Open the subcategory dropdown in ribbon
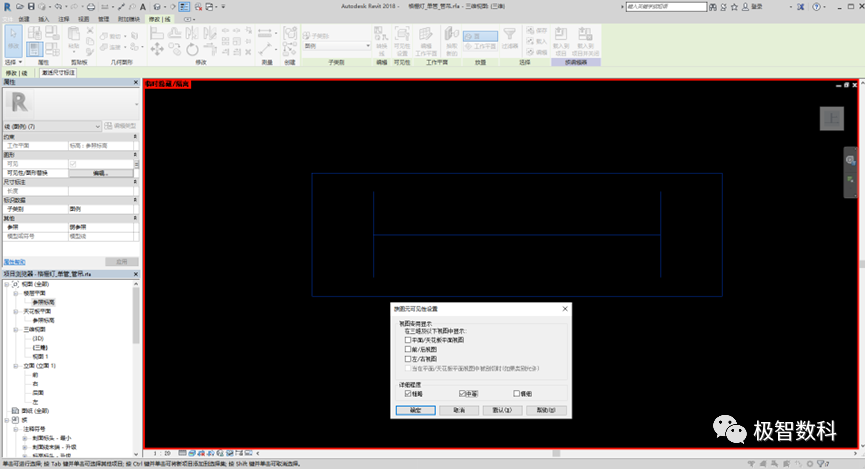The height and width of the screenshot is (469, 865). click(337, 46)
